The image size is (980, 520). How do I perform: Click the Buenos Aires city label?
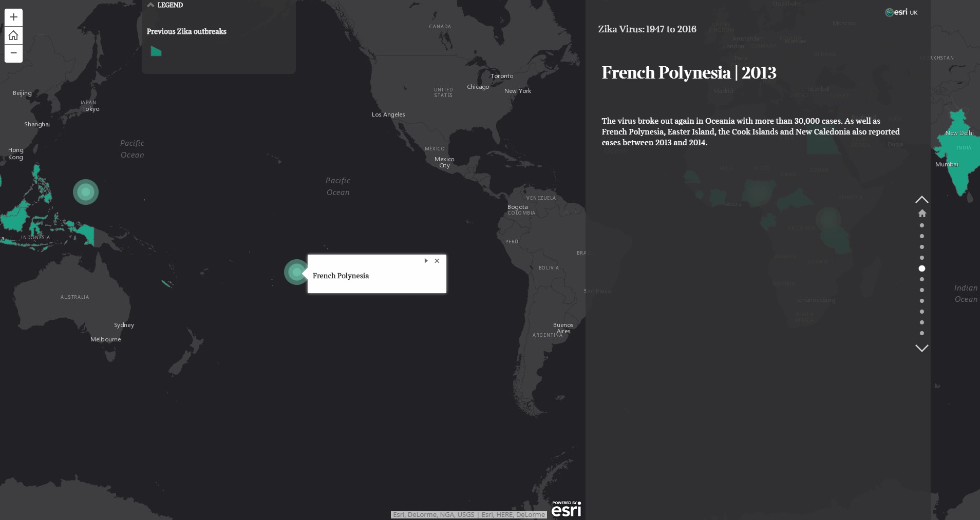click(563, 328)
